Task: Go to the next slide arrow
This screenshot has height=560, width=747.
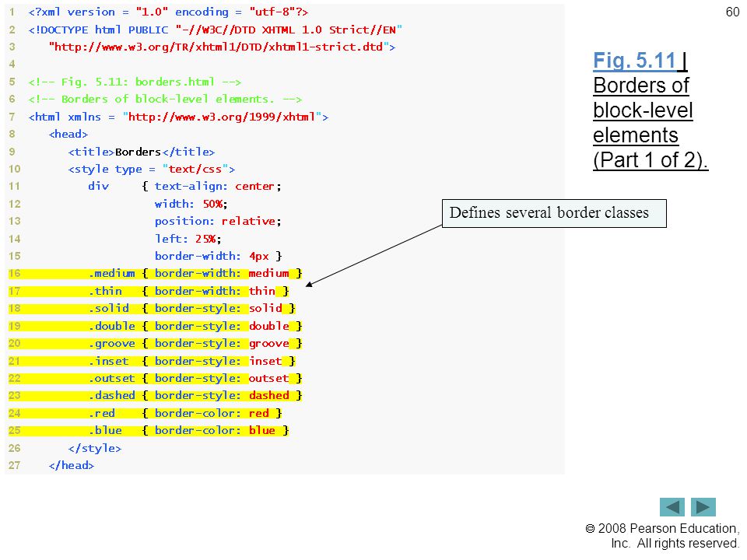Action: (703, 507)
